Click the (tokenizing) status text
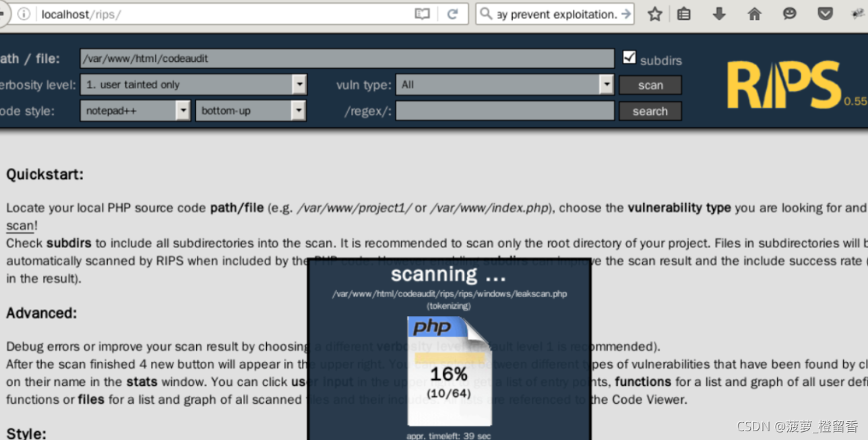 [x=449, y=306]
